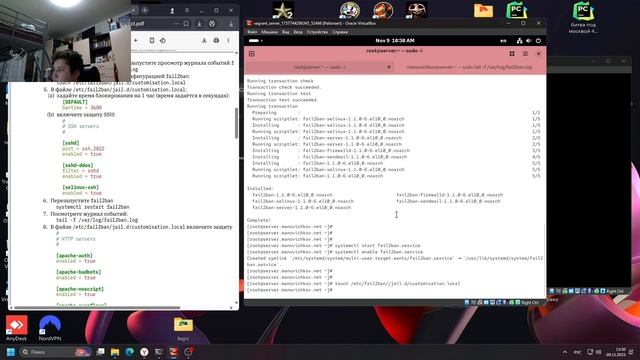Open Microsoft Edge from the taskbar

tap(130, 352)
